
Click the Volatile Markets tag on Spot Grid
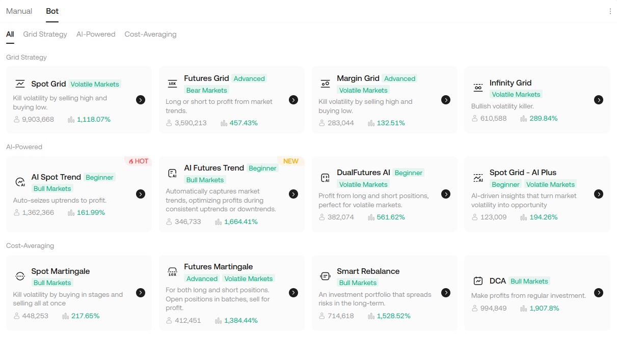coord(95,84)
